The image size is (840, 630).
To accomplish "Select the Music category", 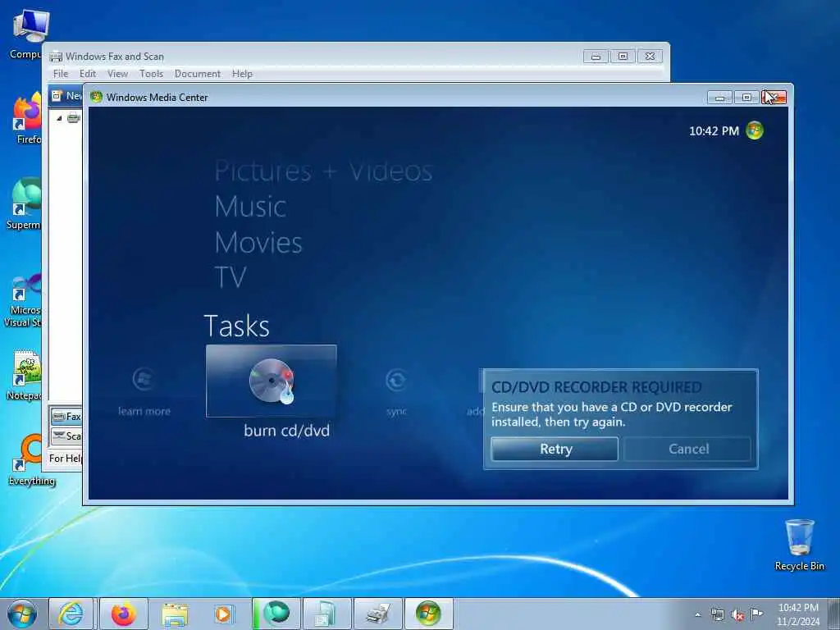I will tap(250, 207).
